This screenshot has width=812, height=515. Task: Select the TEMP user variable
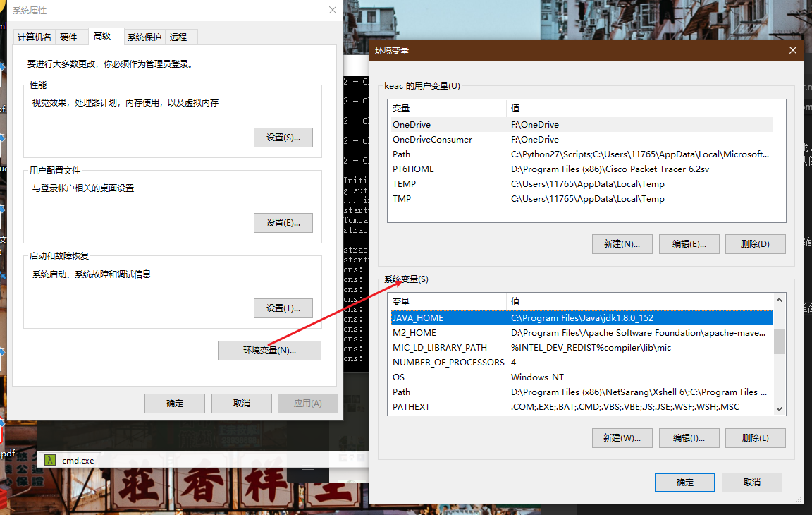point(582,184)
